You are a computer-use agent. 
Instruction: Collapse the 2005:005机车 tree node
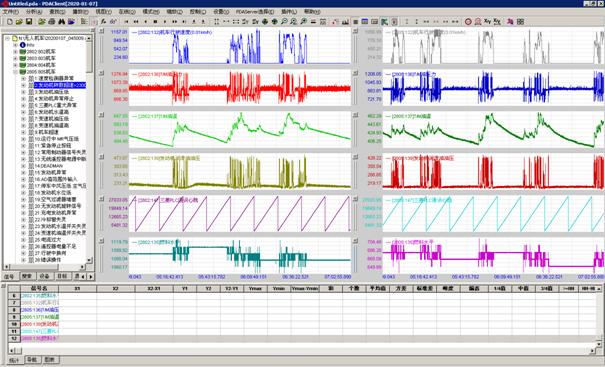15,72
